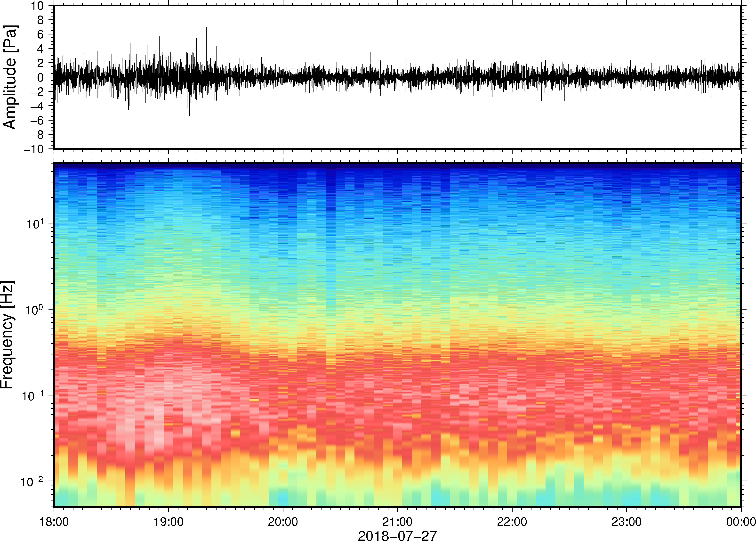Click the 00:00 time axis label
The width and height of the screenshot is (756, 541).
pyautogui.click(x=741, y=522)
